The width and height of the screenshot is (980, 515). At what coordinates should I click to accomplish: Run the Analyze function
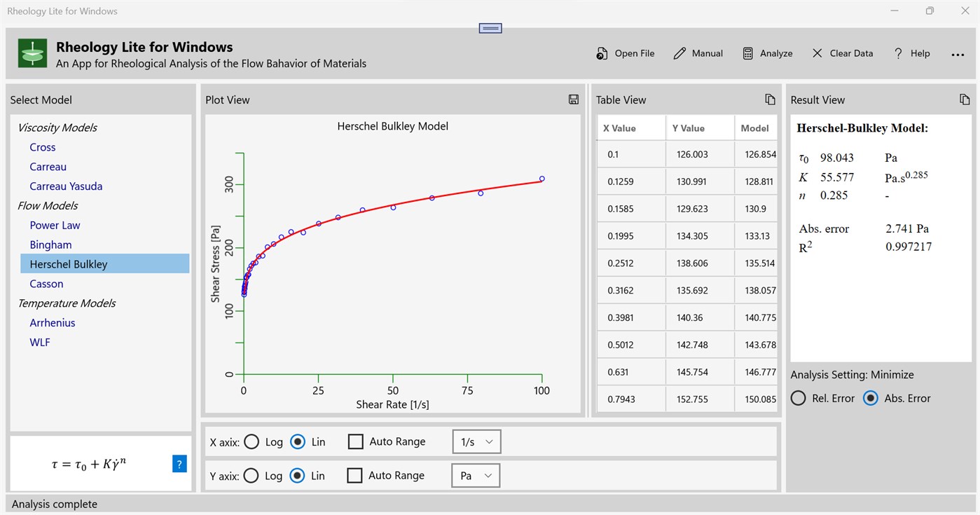767,53
